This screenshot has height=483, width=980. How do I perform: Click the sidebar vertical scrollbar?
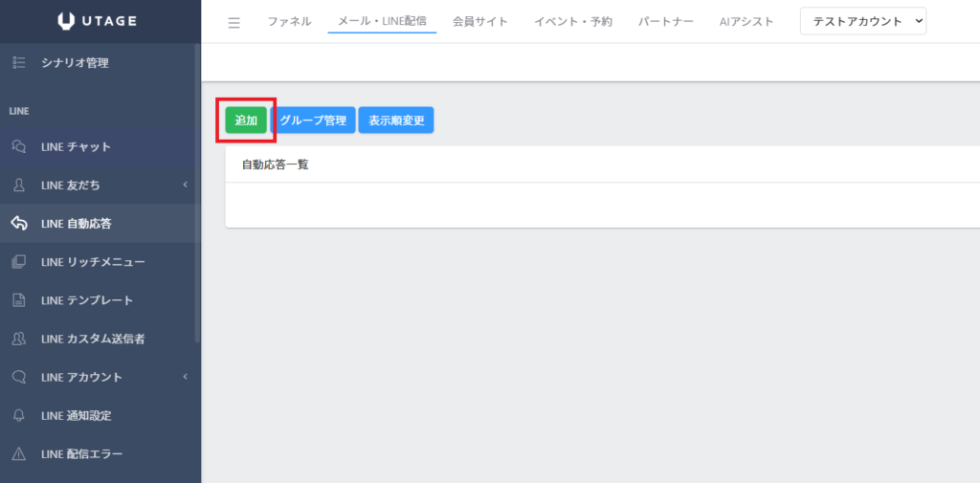tap(197, 191)
